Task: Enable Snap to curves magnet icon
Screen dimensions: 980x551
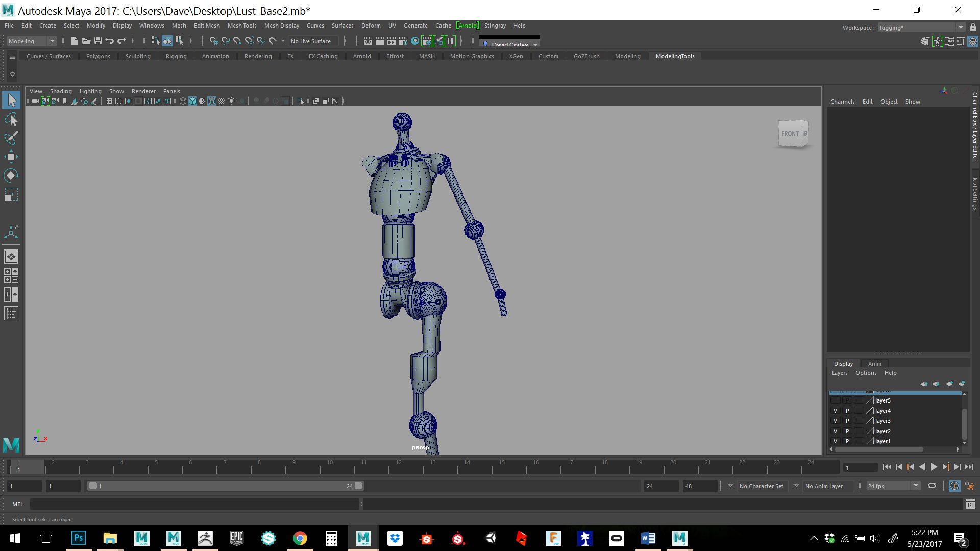Action: point(225,41)
